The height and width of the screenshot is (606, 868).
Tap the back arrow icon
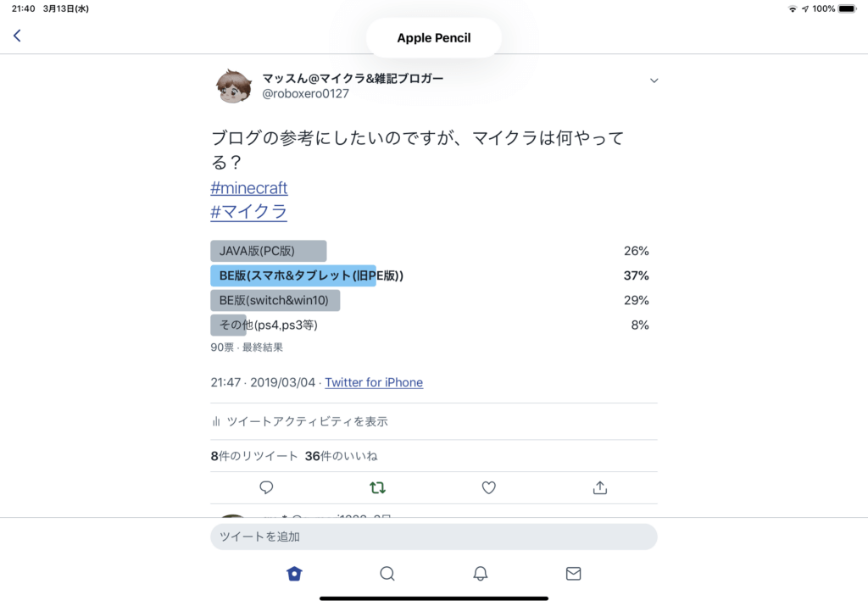click(x=17, y=36)
